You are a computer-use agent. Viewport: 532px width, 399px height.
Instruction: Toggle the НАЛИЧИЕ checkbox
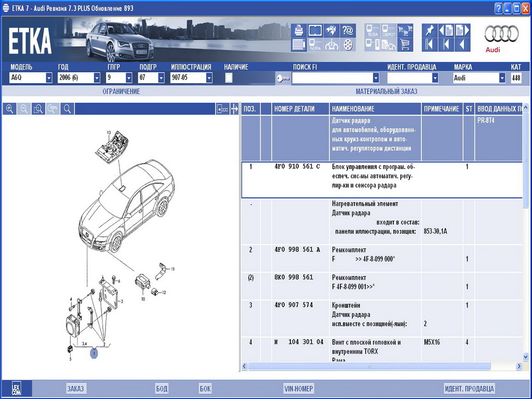click(229, 78)
